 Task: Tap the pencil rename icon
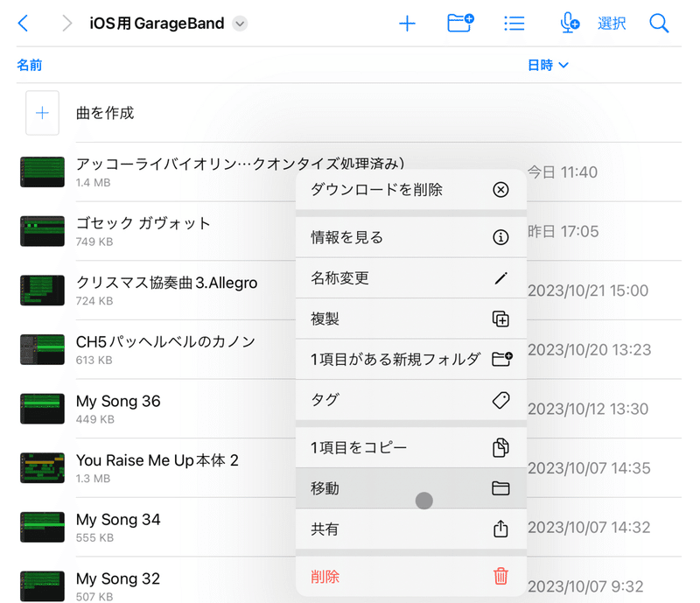click(x=500, y=278)
